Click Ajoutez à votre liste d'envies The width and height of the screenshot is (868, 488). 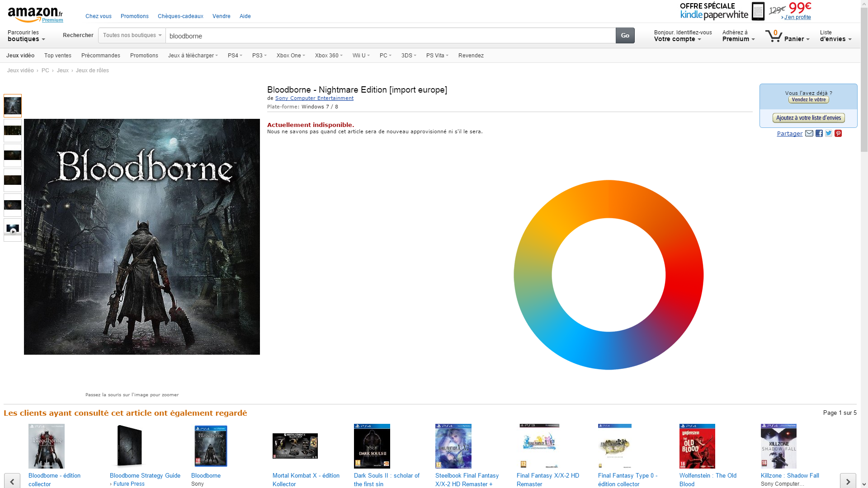(809, 118)
